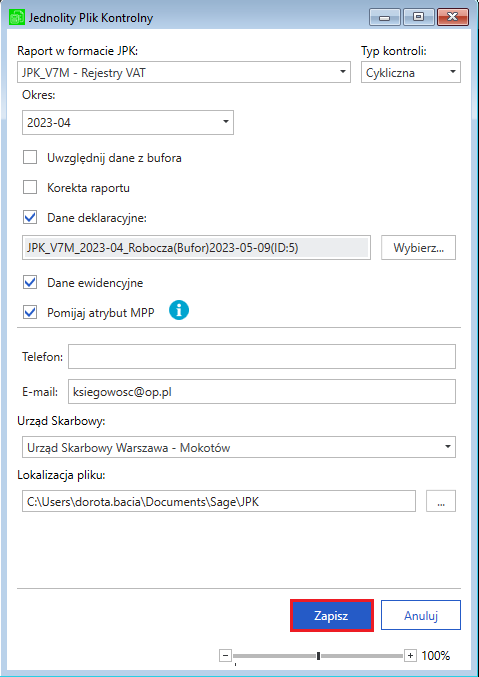Maximize the dialog window
479x677 pixels.
[418, 17]
